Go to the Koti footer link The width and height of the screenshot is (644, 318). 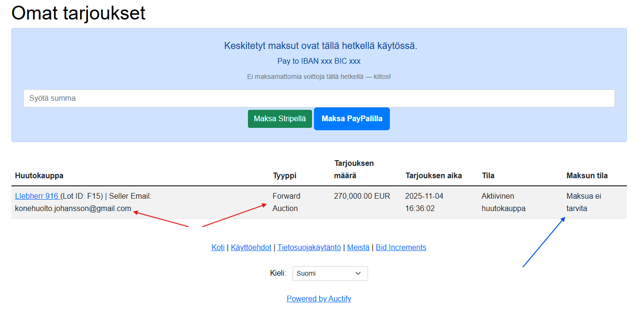218,247
